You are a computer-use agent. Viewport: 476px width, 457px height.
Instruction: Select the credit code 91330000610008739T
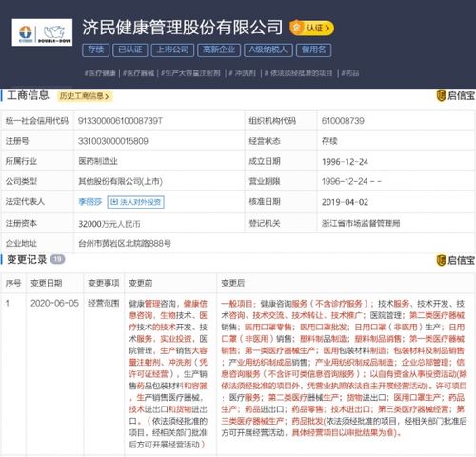[120, 121]
